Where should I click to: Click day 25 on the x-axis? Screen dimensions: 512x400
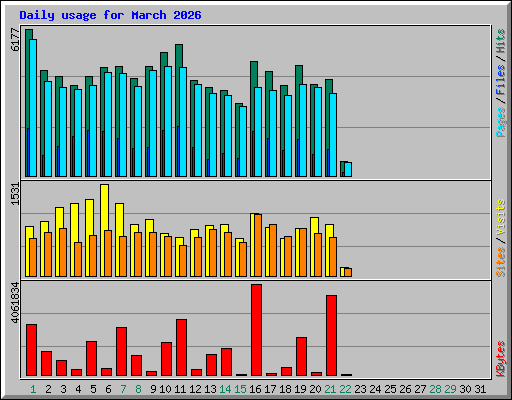tap(390, 389)
